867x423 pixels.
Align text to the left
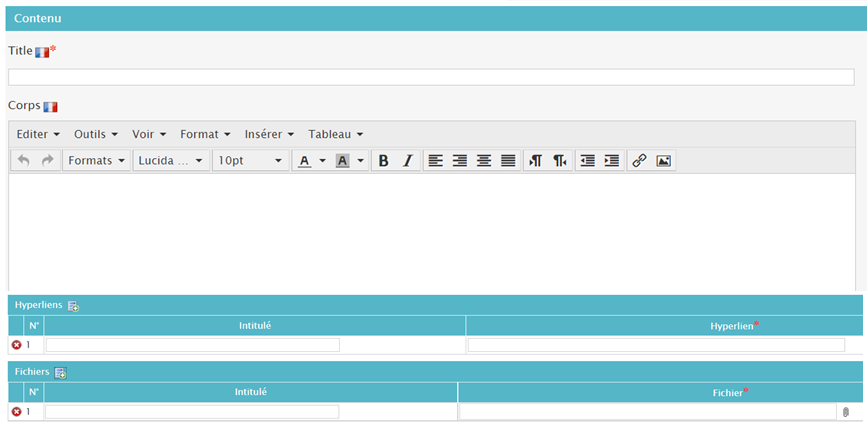coord(435,161)
